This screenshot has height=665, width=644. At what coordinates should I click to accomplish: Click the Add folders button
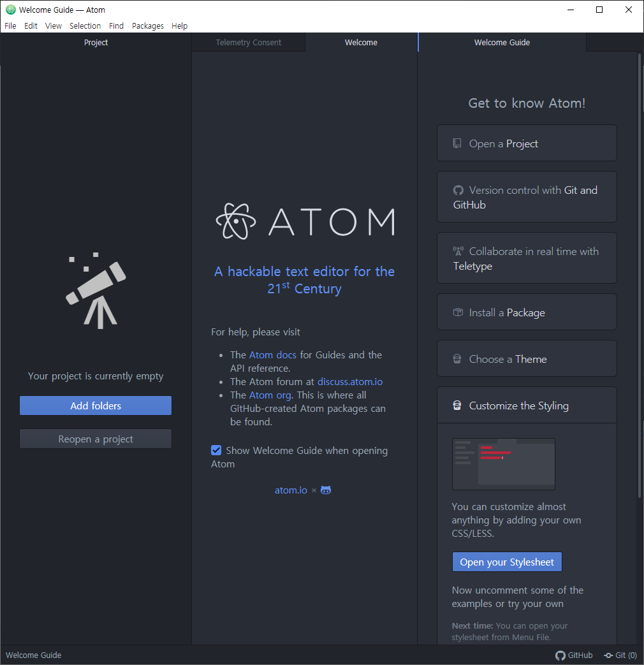coord(96,406)
